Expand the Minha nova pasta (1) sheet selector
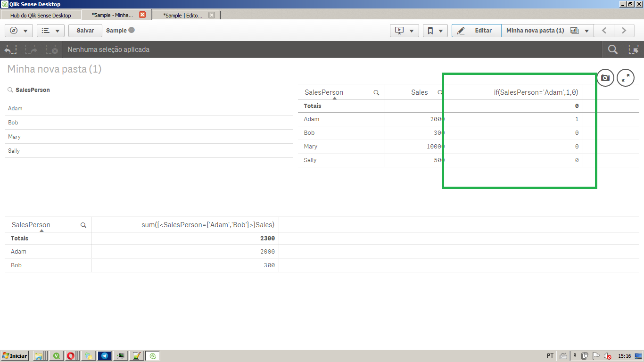This screenshot has width=644, height=362. point(547,31)
